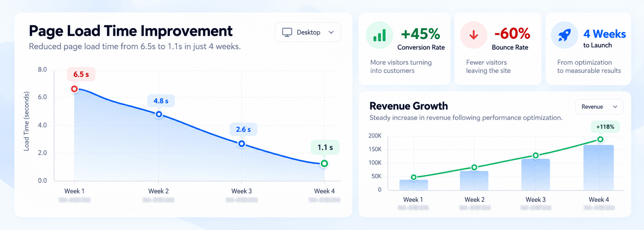The height and width of the screenshot is (230, 644).
Task: Click the 4 Weeks to Launch value
Action: pos(605,34)
